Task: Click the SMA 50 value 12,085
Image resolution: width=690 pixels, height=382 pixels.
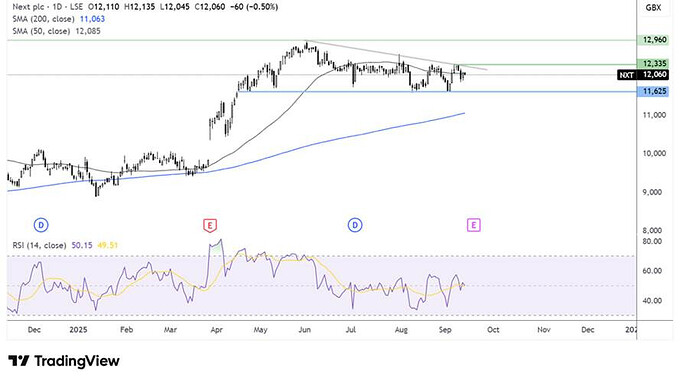Action: [x=88, y=31]
